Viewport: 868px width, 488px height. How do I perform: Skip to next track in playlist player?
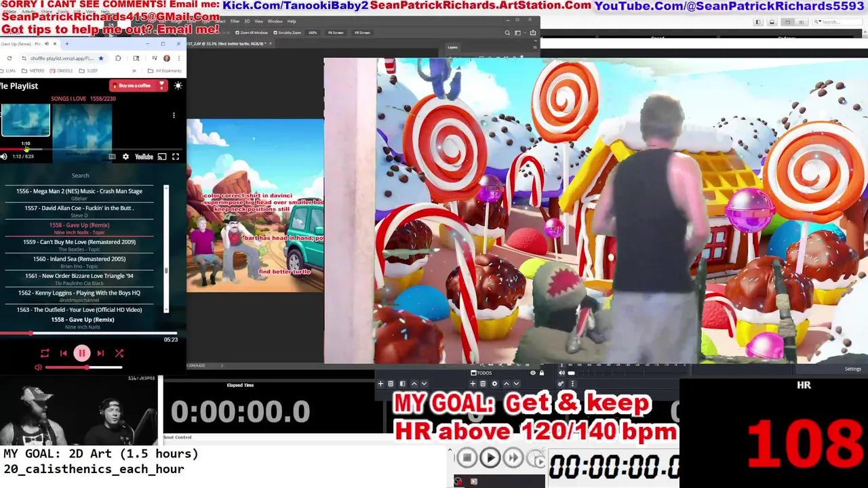(100, 353)
